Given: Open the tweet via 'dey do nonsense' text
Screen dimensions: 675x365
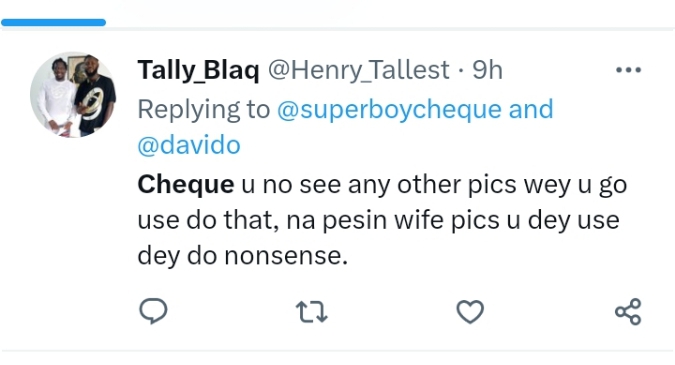Looking at the screenshot, I should point(242,256).
